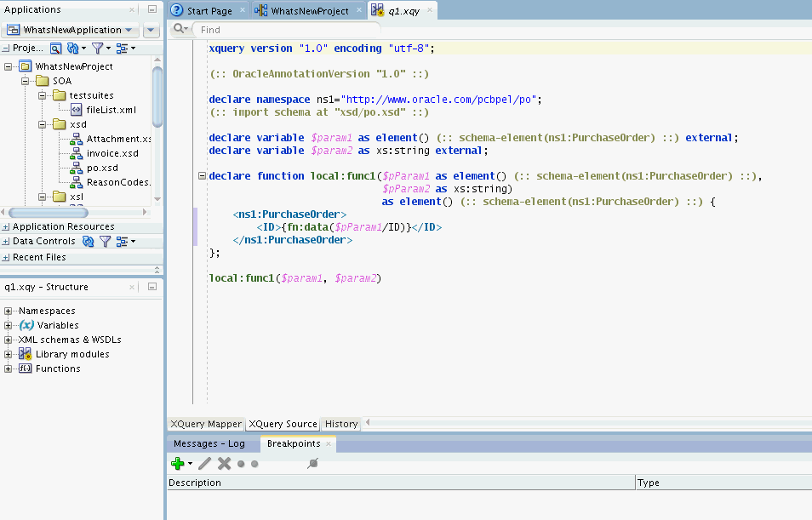Click the green Add Breakpoint plus icon
Image resolution: width=812 pixels, height=520 pixels.
point(177,463)
